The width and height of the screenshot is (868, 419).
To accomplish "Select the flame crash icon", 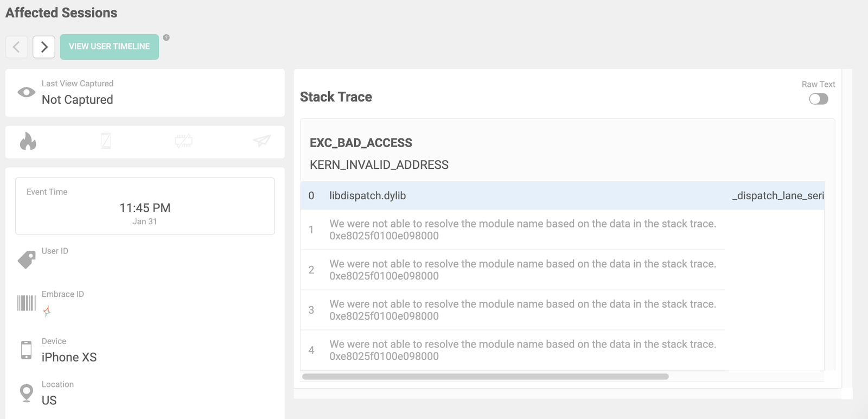I will coord(28,141).
